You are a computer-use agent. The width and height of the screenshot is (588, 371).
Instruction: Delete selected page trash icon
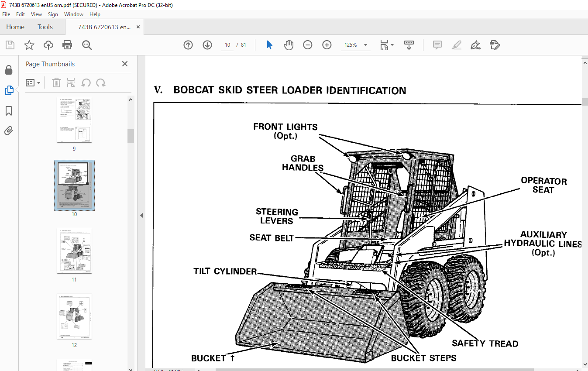click(56, 82)
